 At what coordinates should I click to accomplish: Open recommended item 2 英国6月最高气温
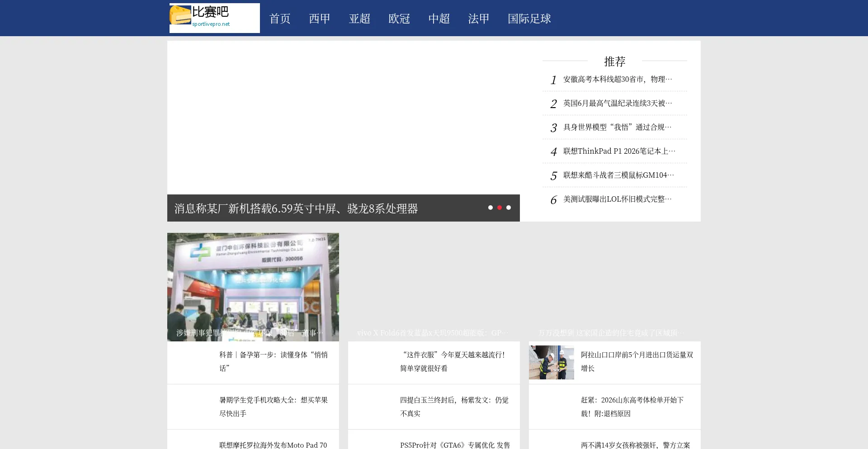click(618, 103)
